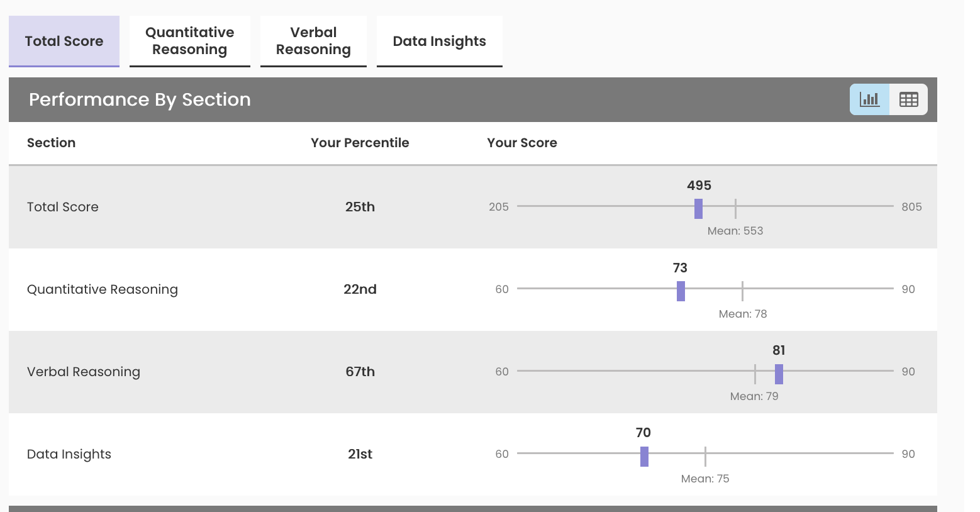The height and width of the screenshot is (512, 980).
Task: Click the Total Score mean 553 tick
Action: 735,208
